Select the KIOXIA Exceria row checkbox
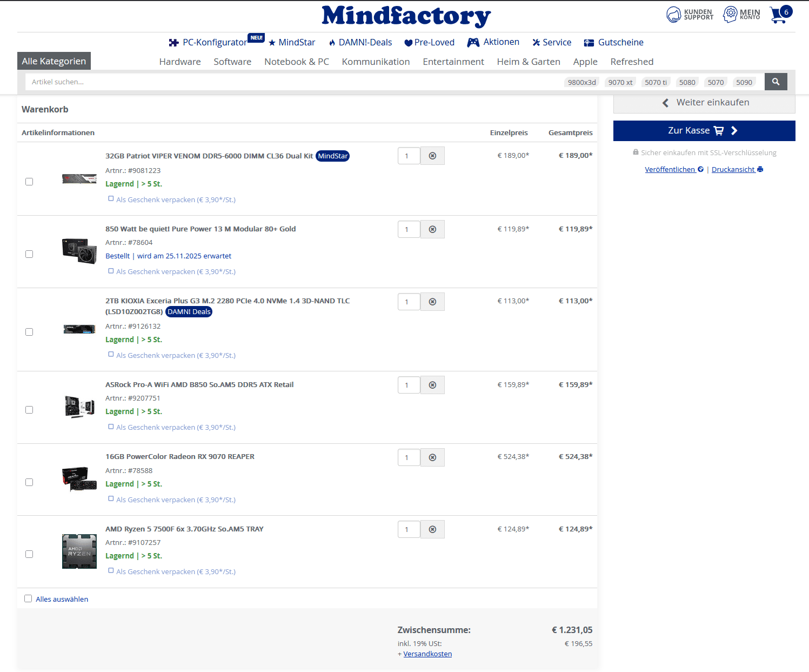 (29, 332)
